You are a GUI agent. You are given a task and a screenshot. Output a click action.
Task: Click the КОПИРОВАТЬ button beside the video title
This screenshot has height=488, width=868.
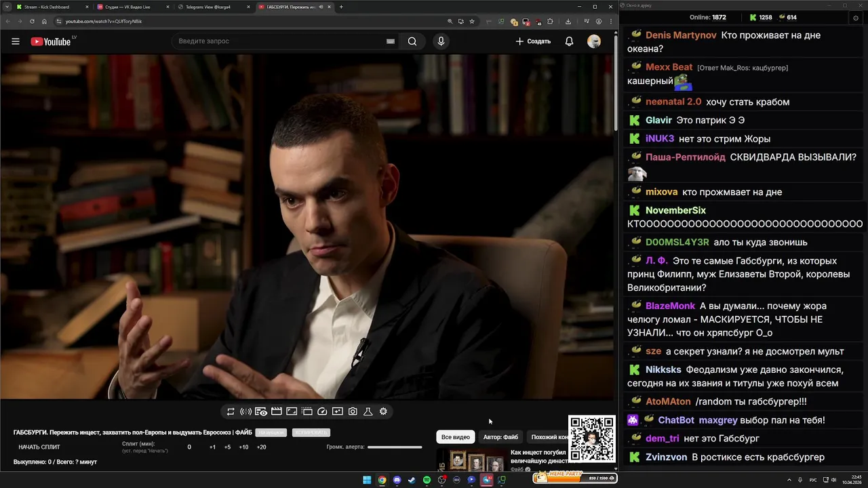tap(311, 432)
